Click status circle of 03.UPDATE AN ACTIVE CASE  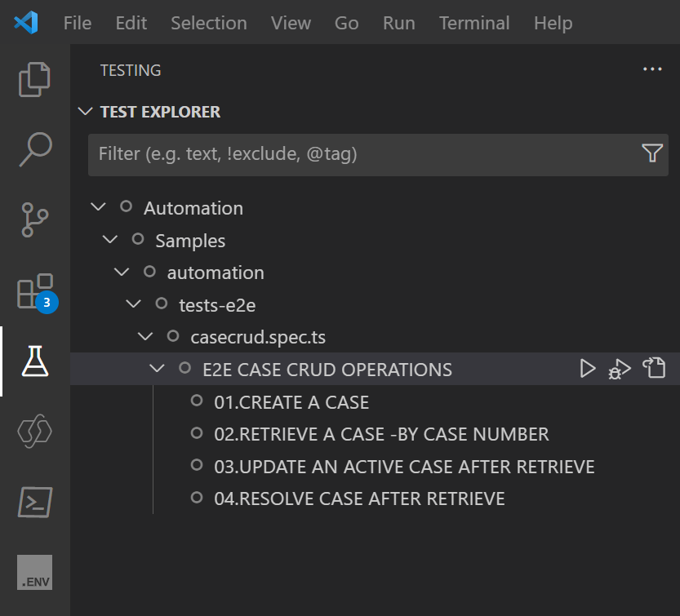pos(197,465)
